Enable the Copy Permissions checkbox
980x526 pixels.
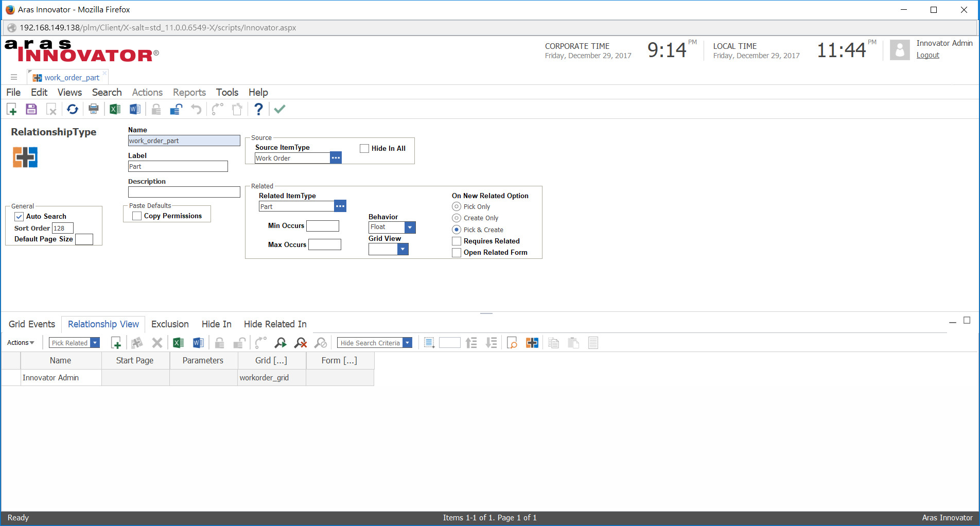137,216
